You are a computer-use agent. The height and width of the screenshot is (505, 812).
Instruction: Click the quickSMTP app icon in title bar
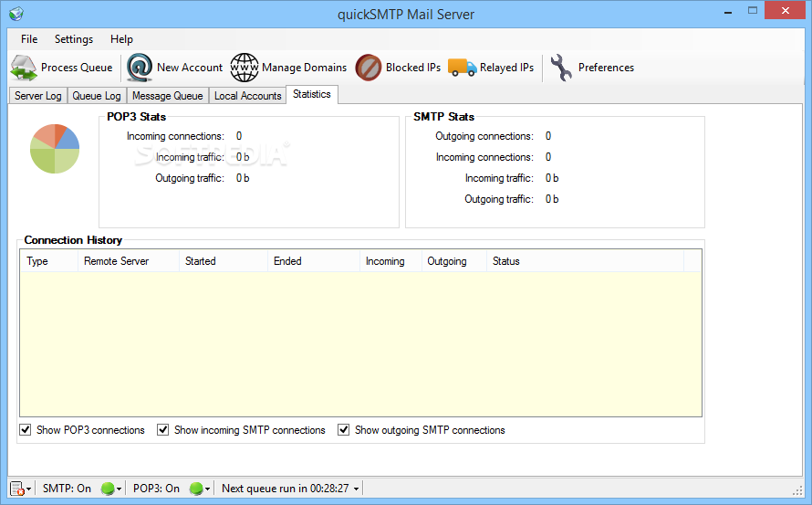point(16,14)
